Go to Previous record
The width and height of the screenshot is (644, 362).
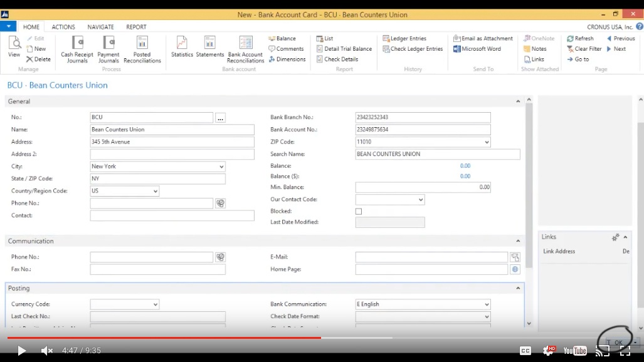621,38
